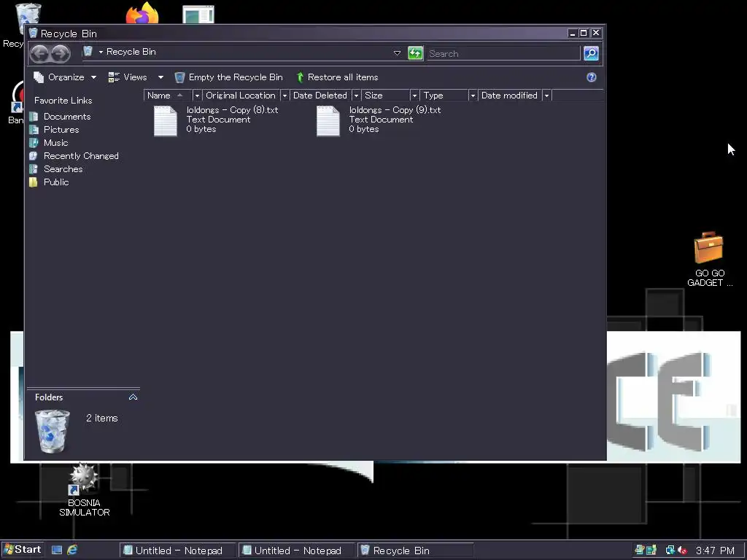Click the Recycle Bin taskbar button
Image resolution: width=747 pixels, height=560 pixels.
(x=415, y=551)
